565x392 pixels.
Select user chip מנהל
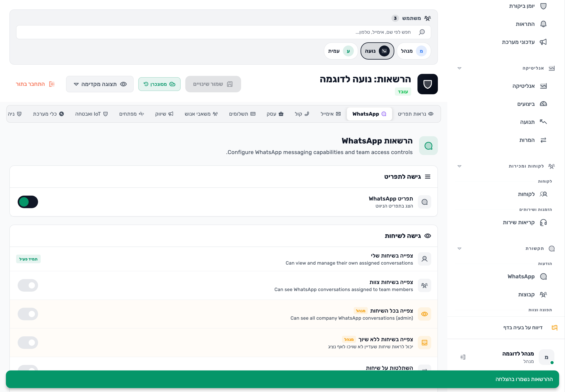coord(414,51)
